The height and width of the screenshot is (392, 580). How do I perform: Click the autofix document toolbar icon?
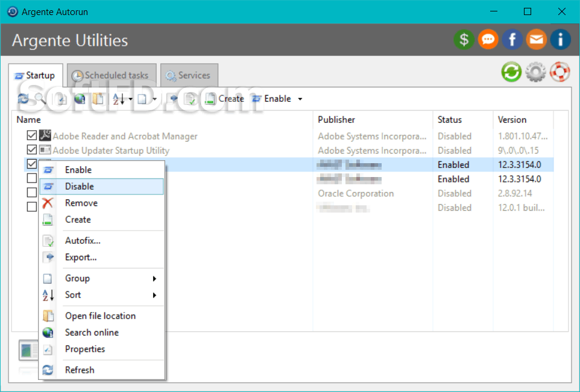190,99
